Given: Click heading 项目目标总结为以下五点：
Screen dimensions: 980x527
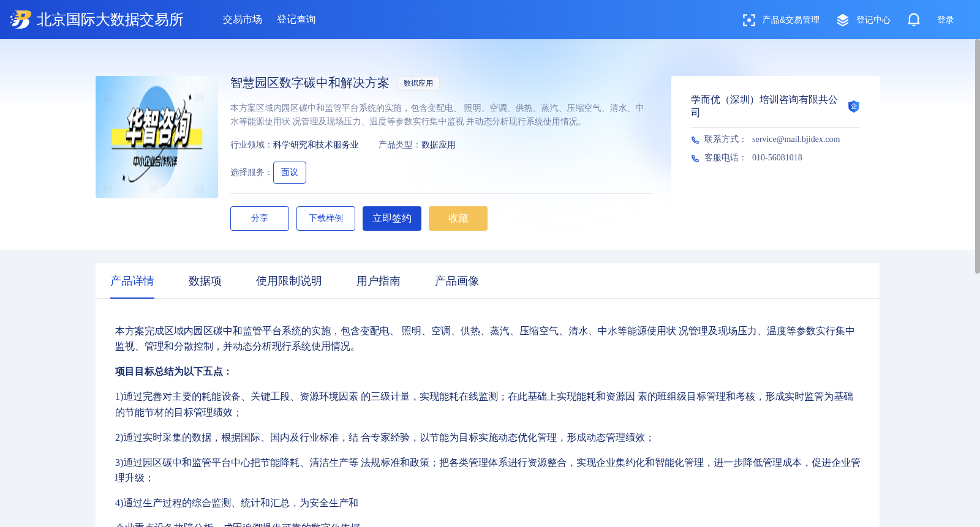Looking at the screenshot, I should tap(174, 372).
